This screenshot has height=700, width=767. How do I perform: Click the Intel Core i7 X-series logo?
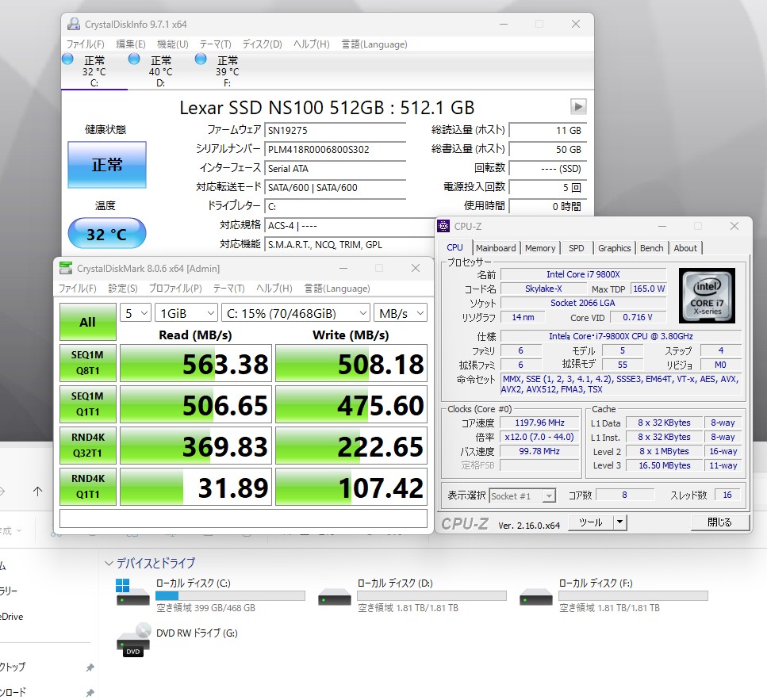click(707, 295)
